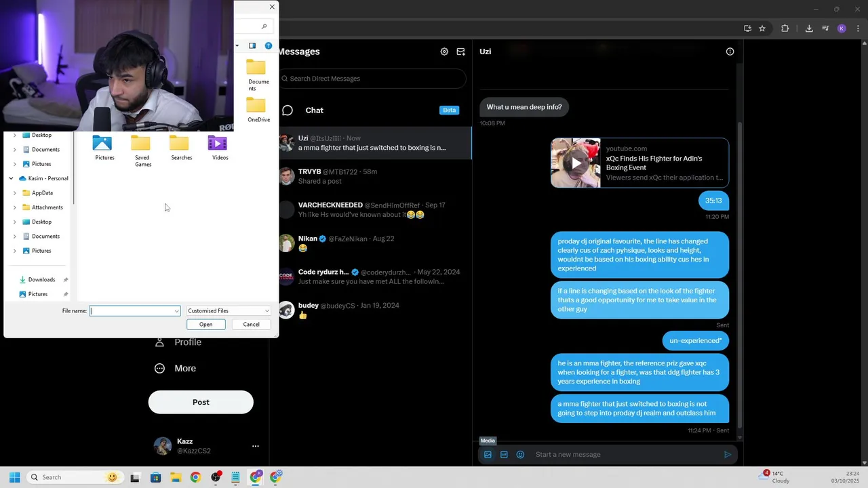Open conversation info icon next to Uzi
Image resolution: width=868 pixels, height=488 pixels.
(730, 52)
